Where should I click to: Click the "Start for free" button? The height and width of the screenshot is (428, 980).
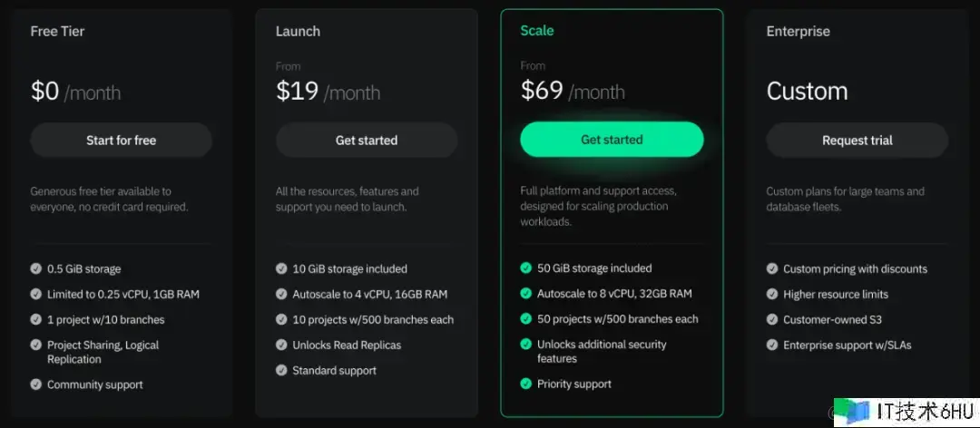coord(121,141)
